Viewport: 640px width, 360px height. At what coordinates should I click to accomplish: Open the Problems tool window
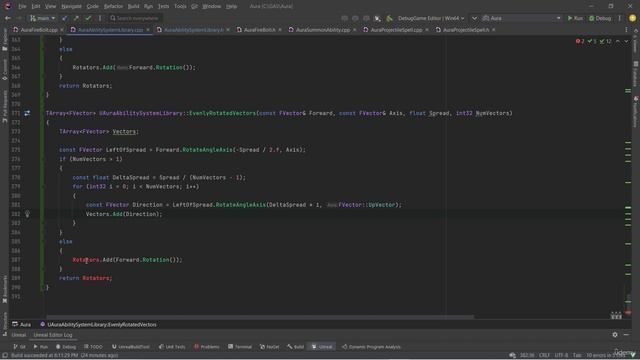[x=207, y=347]
